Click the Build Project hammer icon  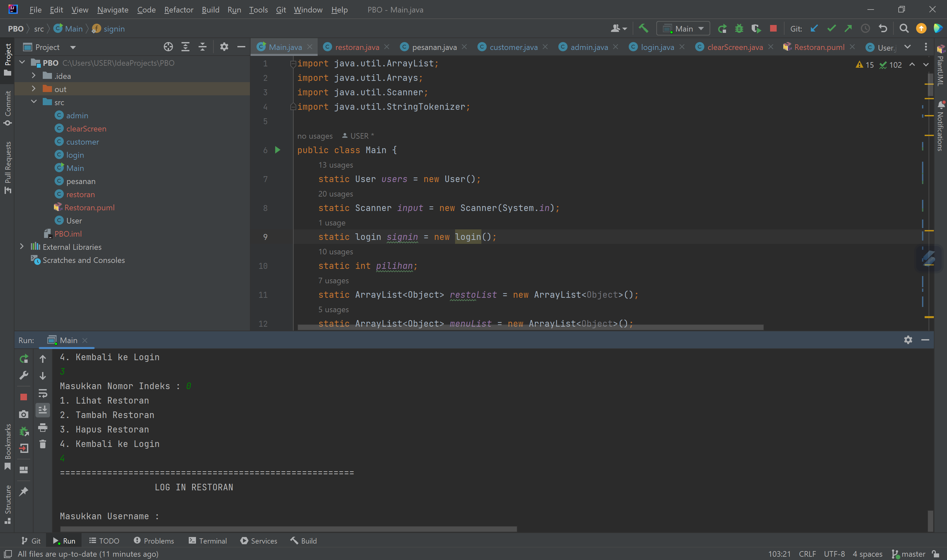643,28
